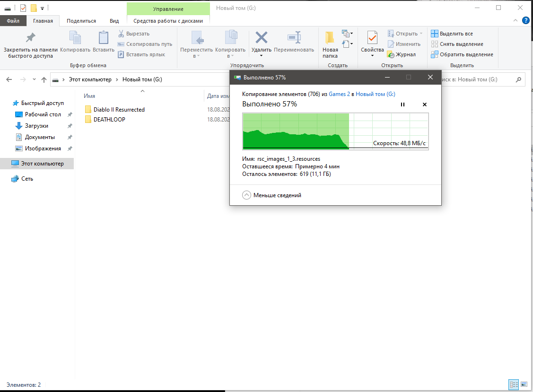Open Изображения in navigation pane
Screen dimensions: 533x392
point(43,148)
